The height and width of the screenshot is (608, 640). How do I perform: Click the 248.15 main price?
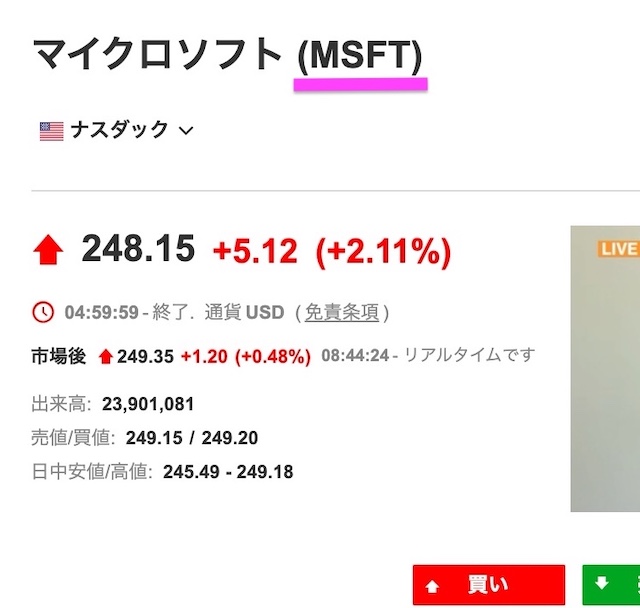coord(138,249)
